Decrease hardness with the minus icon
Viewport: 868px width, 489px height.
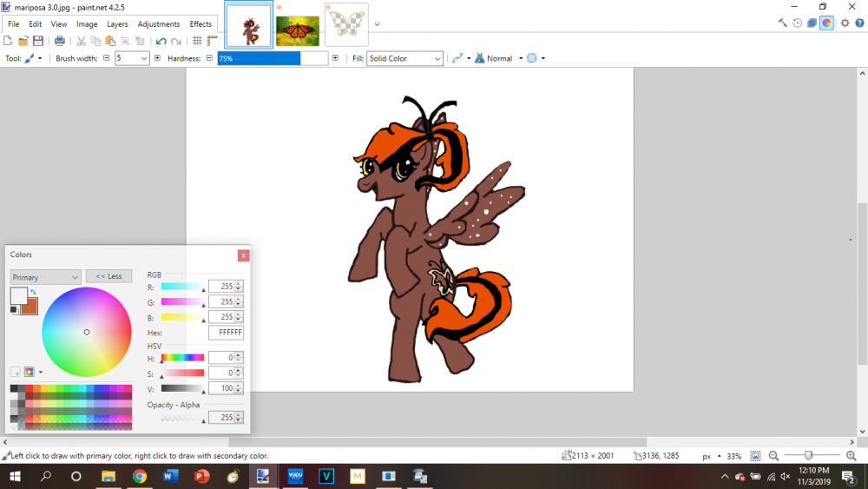209,57
